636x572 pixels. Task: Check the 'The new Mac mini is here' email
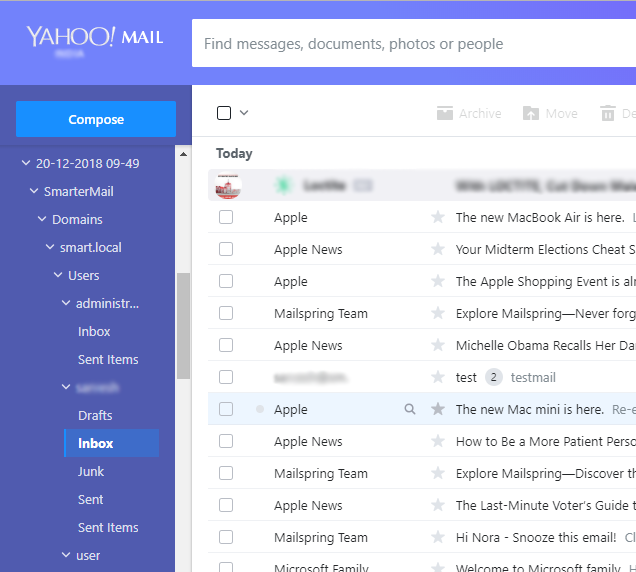226,409
